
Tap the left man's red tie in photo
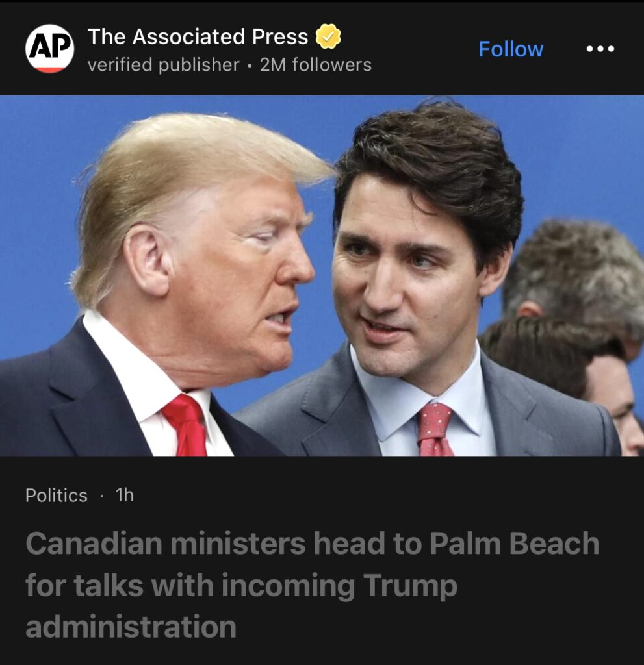tap(185, 425)
